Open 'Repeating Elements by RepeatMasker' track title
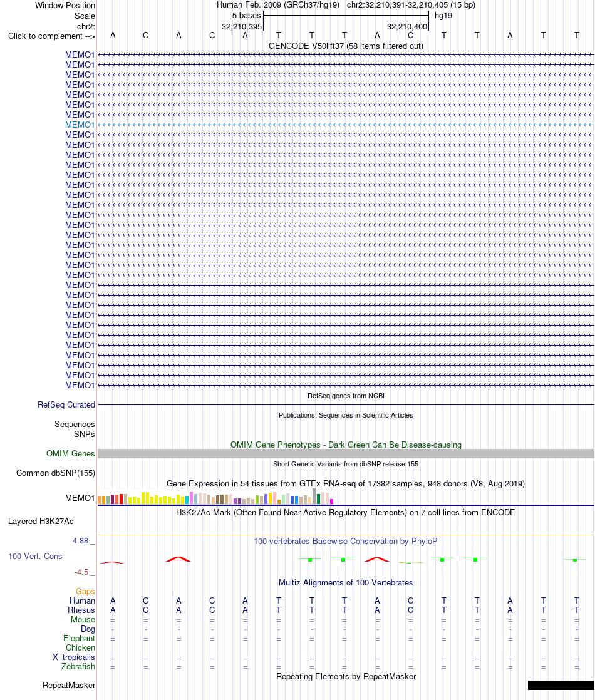 click(x=346, y=677)
